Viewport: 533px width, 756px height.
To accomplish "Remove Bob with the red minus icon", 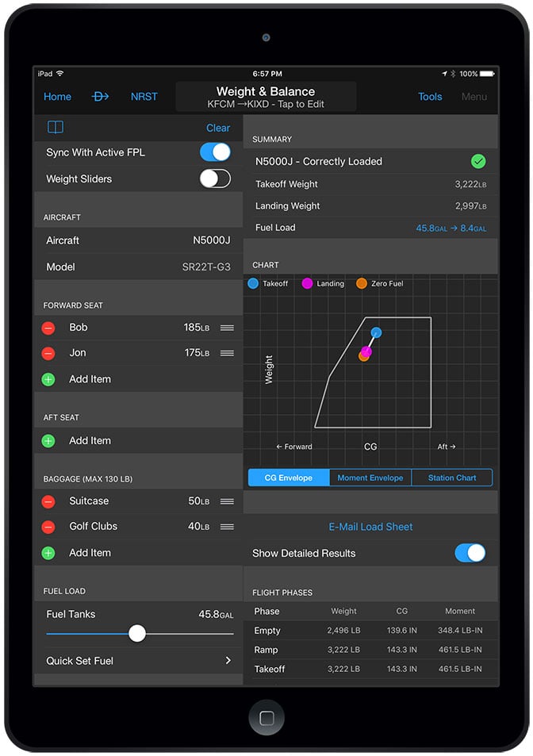I will tap(48, 328).
